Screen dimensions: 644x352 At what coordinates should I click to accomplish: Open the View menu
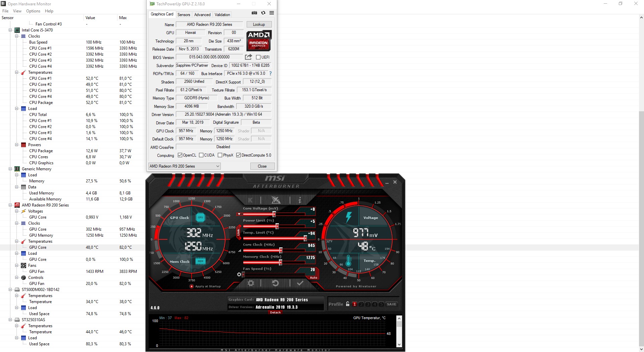coord(17,11)
